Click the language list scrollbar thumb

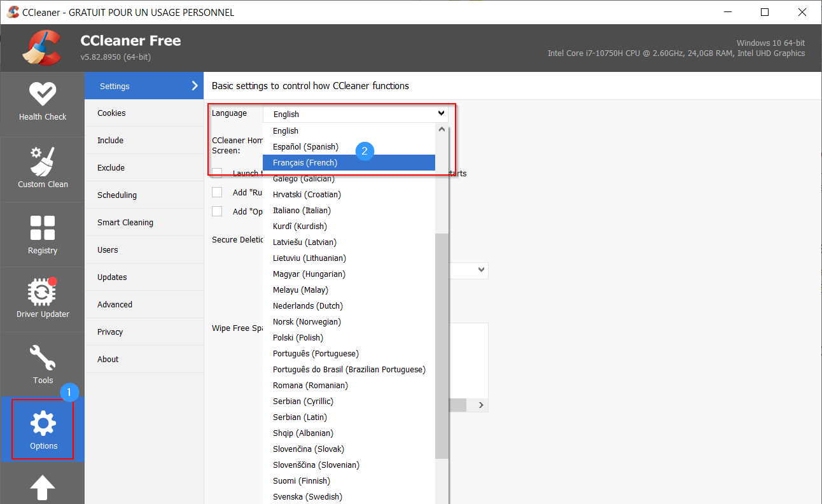[x=442, y=346]
